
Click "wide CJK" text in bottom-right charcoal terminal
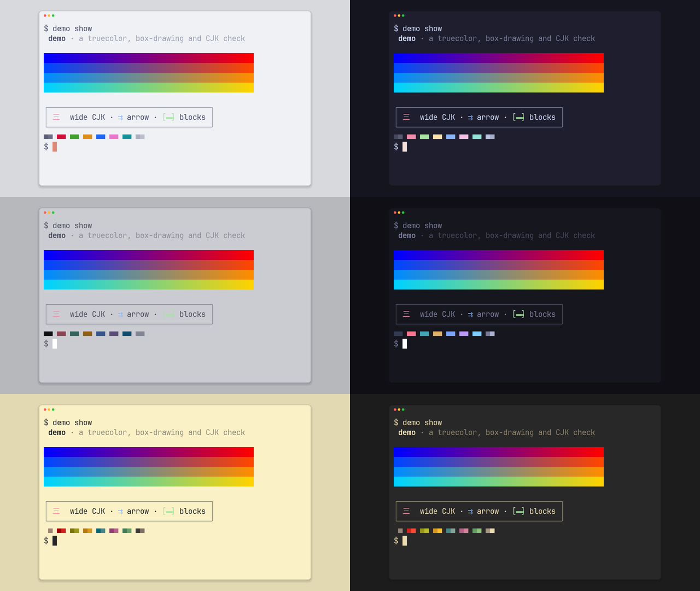point(437,511)
